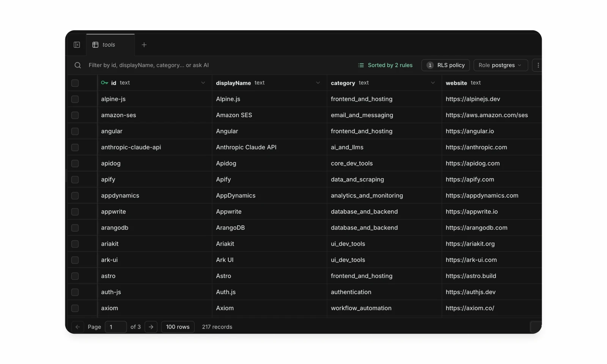Select cell https://ariakit.org
The width and height of the screenshot is (607, 364).
pos(492,244)
